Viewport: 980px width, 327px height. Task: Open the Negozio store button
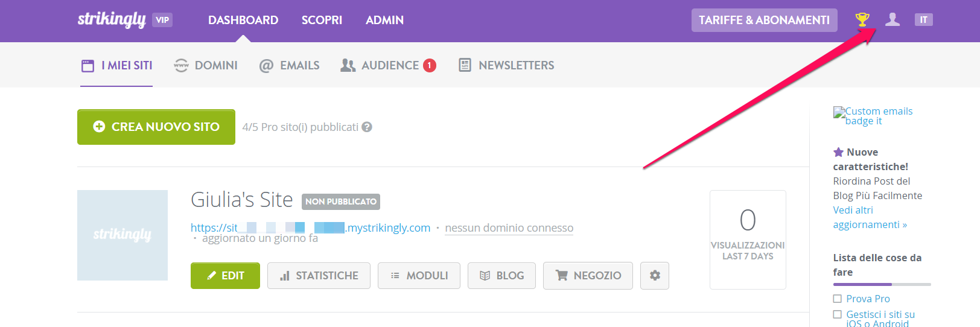(x=588, y=276)
